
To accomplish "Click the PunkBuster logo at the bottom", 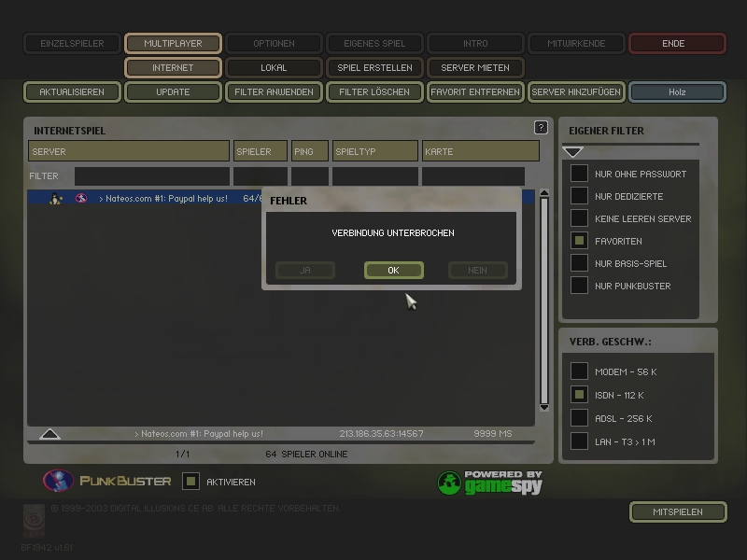I will [x=106, y=481].
